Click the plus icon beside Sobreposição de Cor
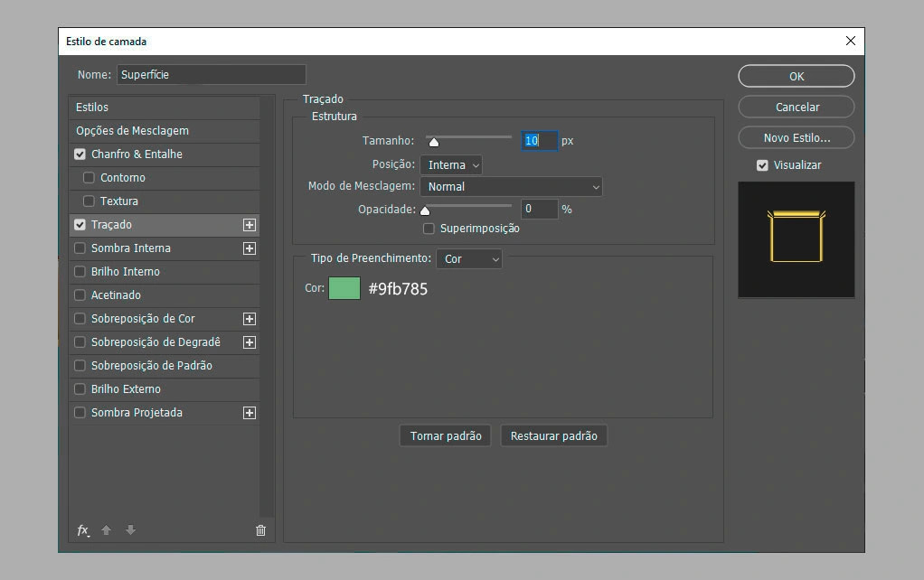Screen dimensions: 924x580 click(x=250, y=319)
